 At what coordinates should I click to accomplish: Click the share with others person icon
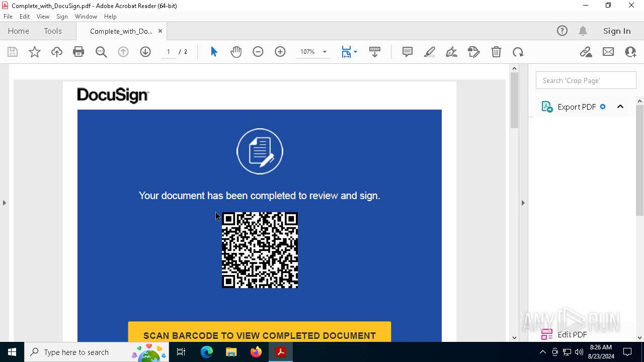click(x=630, y=52)
